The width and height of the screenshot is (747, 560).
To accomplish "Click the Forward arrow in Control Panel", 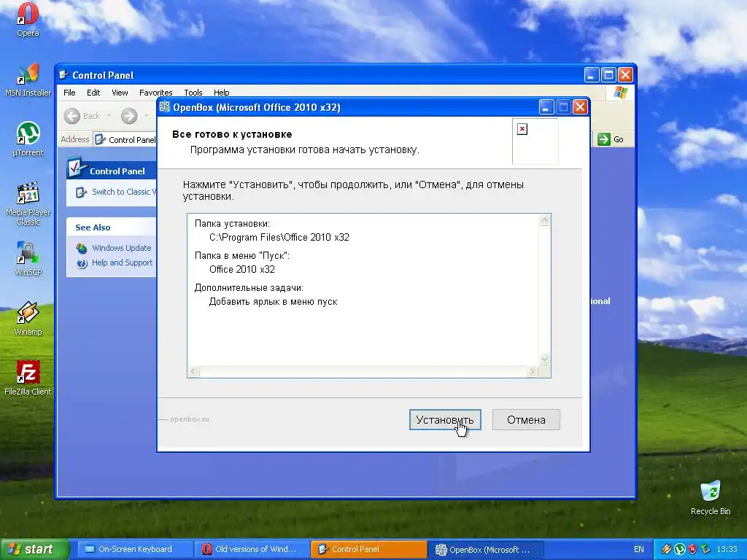I will (x=128, y=116).
